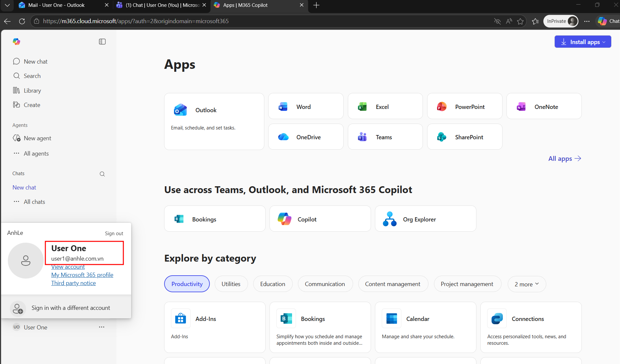Open Read aloud from the address bar
Image resolution: width=620 pixels, height=364 pixels.
[509, 21]
